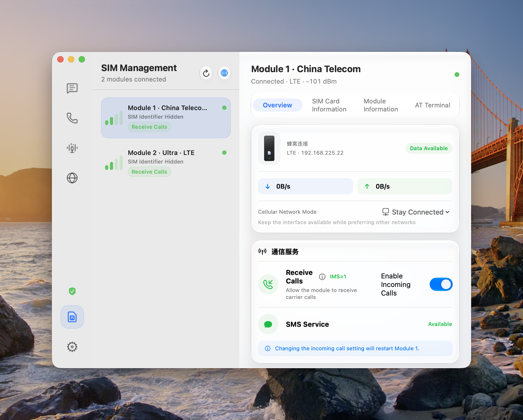Image resolution: width=523 pixels, height=420 pixels.
Task: Open the voice waveform sidebar icon
Action: click(72, 148)
